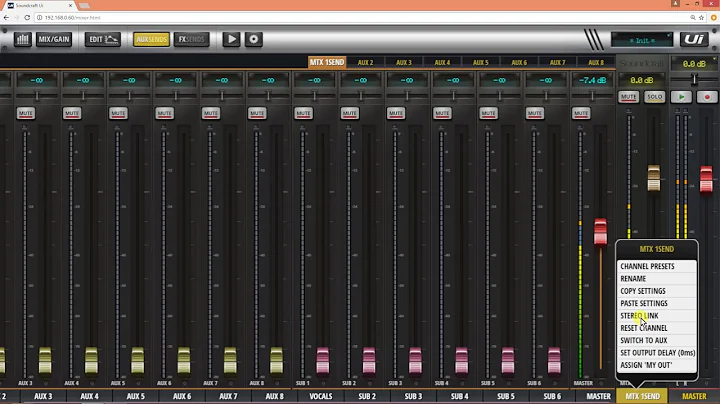The width and height of the screenshot is (720, 404).
Task: Switch to the AUX 8 send tab
Action: click(x=596, y=62)
